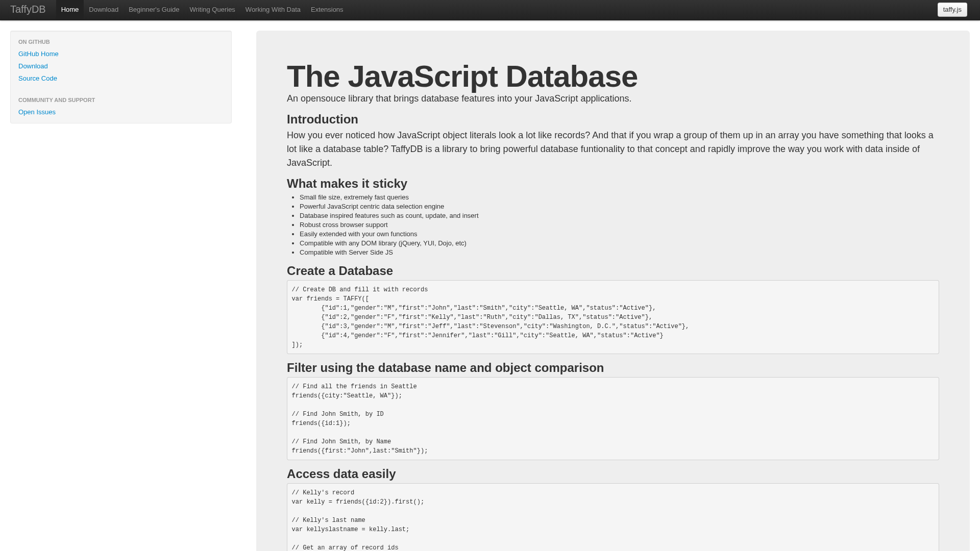Open the GitHub Home sidebar link
Image resolution: width=980 pixels, height=551 pixels.
(x=38, y=54)
